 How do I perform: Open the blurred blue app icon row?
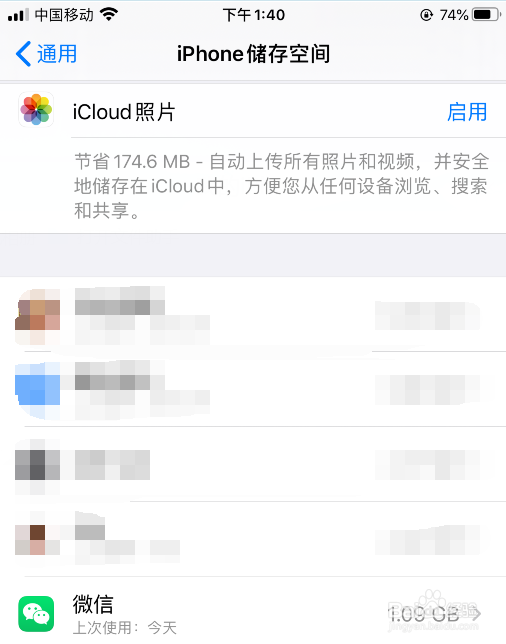click(253, 389)
